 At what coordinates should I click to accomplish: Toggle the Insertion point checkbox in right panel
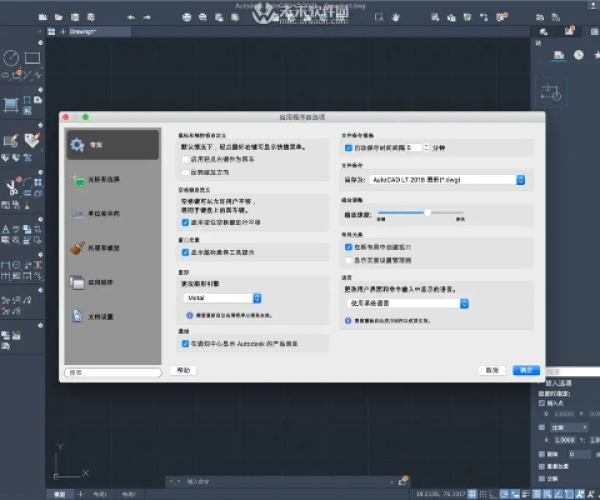pyautogui.click(x=541, y=403)
